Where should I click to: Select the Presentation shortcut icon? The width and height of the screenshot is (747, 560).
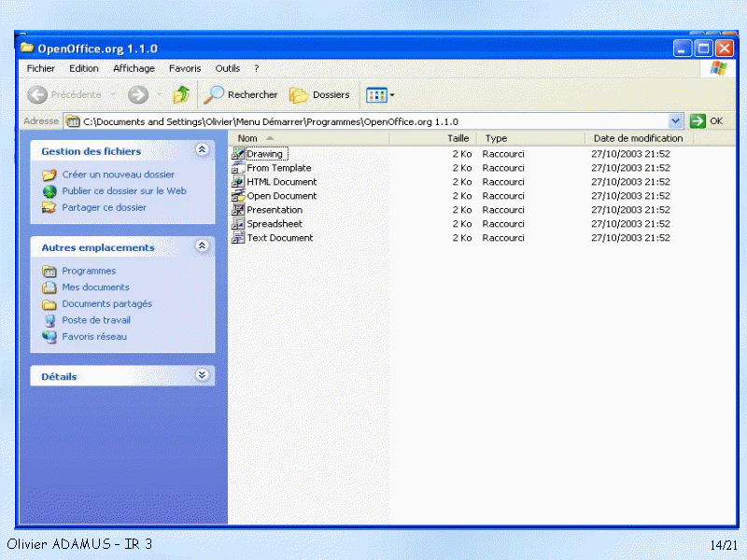pos(238,209)
